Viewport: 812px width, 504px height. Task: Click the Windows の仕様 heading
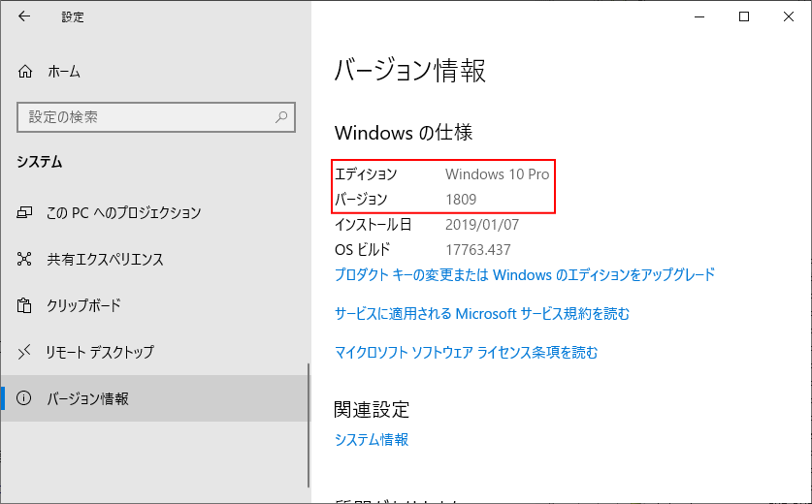[404, 133]
